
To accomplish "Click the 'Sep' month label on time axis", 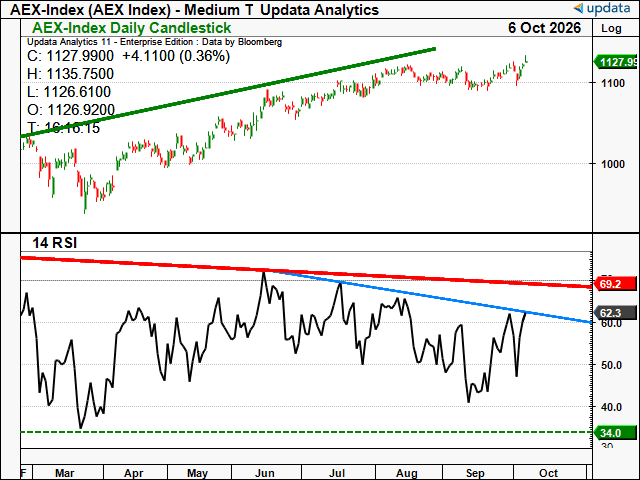I will [475, 473].
